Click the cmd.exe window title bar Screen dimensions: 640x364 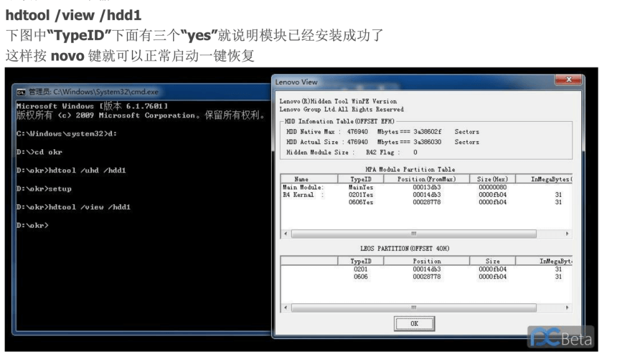tap(143, 92)
